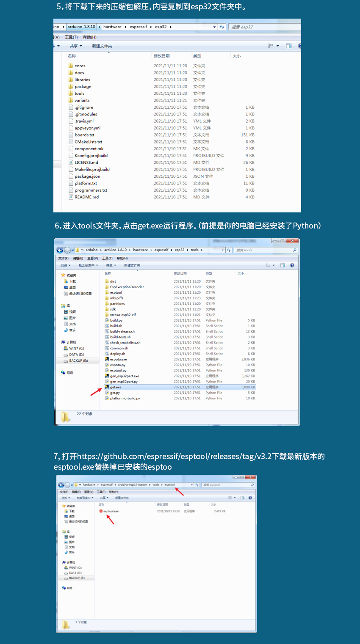Click 新建文件夹 button in esp32 window
The width and height of the screenshot is (360, 644).
[102, 46]
